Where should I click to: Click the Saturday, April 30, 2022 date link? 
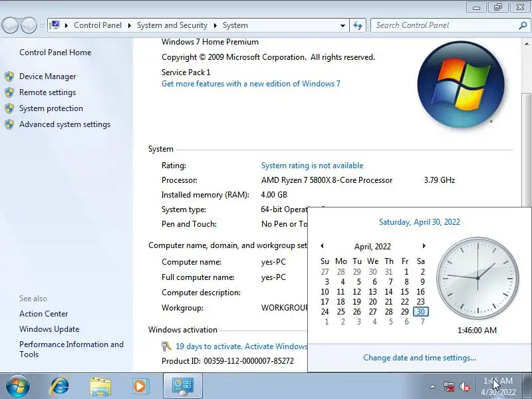coord(420,222)
